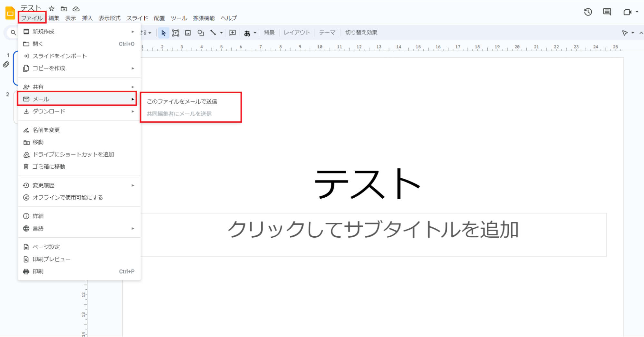Click the insert image toolbar icon
Viewport: 644px width, 337px height.
(x=188, y=33)
